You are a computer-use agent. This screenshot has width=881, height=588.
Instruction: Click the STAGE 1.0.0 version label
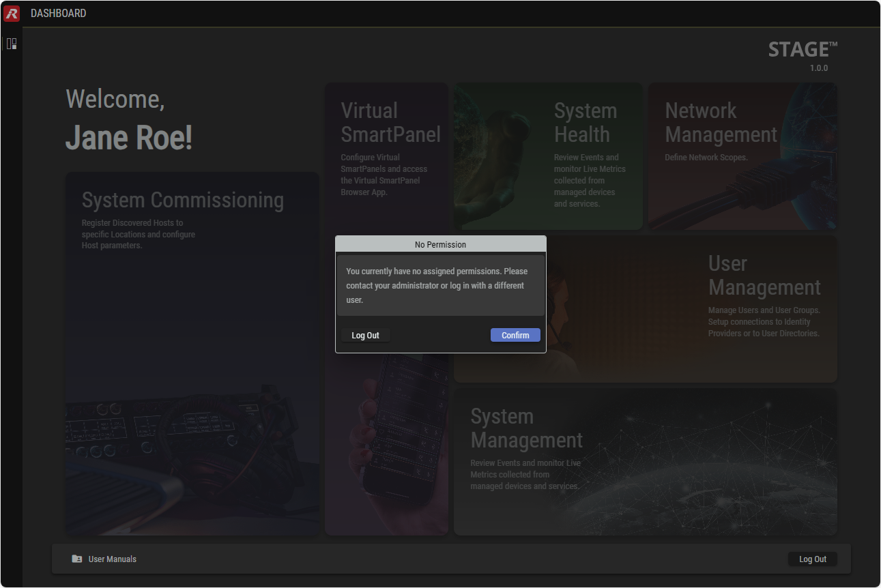(818, 68)
